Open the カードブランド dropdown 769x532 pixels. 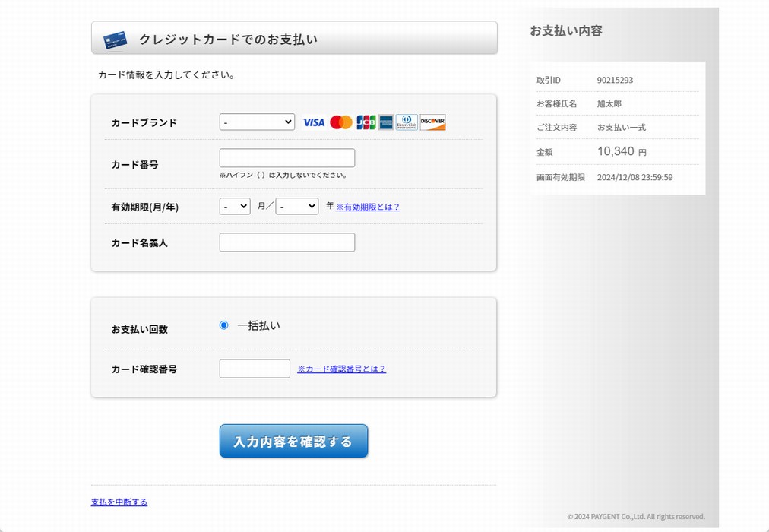pos(257,122)
